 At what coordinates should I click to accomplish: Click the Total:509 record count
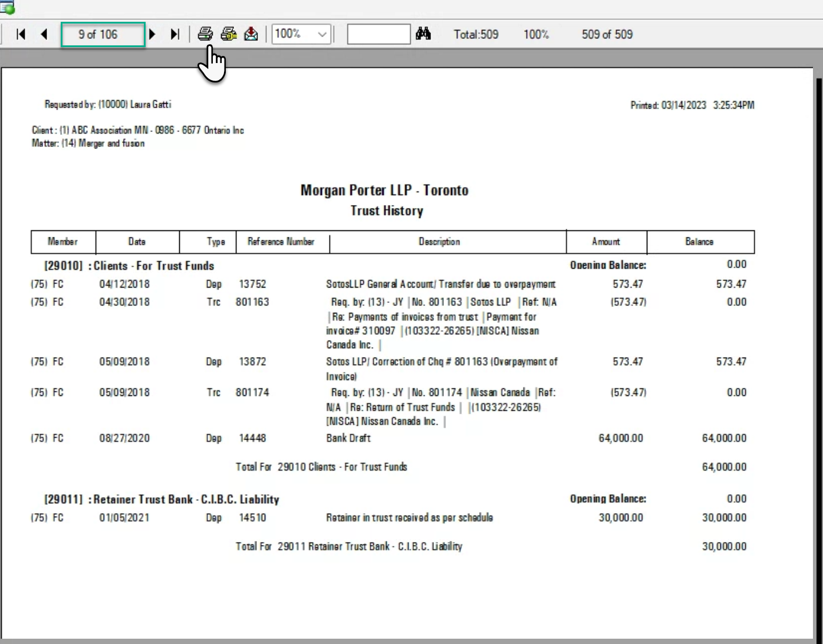click(476, 34)
